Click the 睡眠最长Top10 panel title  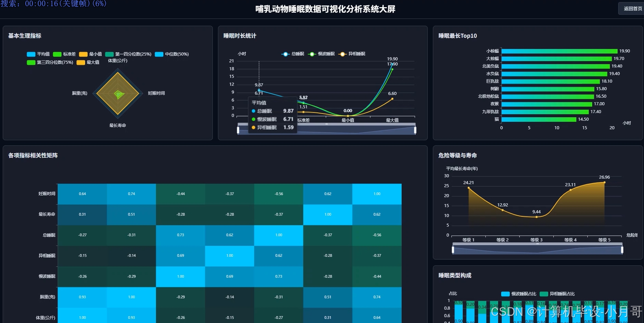pyautogui.click(x=458, y=36)
